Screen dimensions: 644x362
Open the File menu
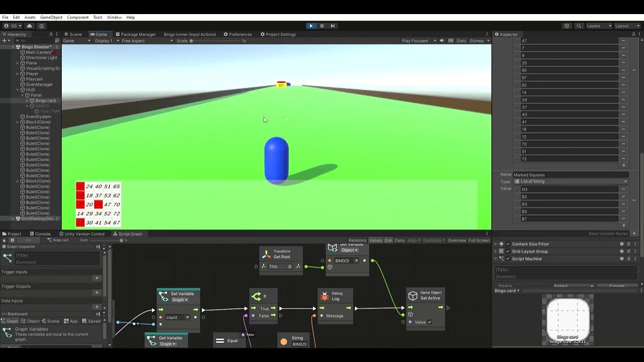coord(5,17)
